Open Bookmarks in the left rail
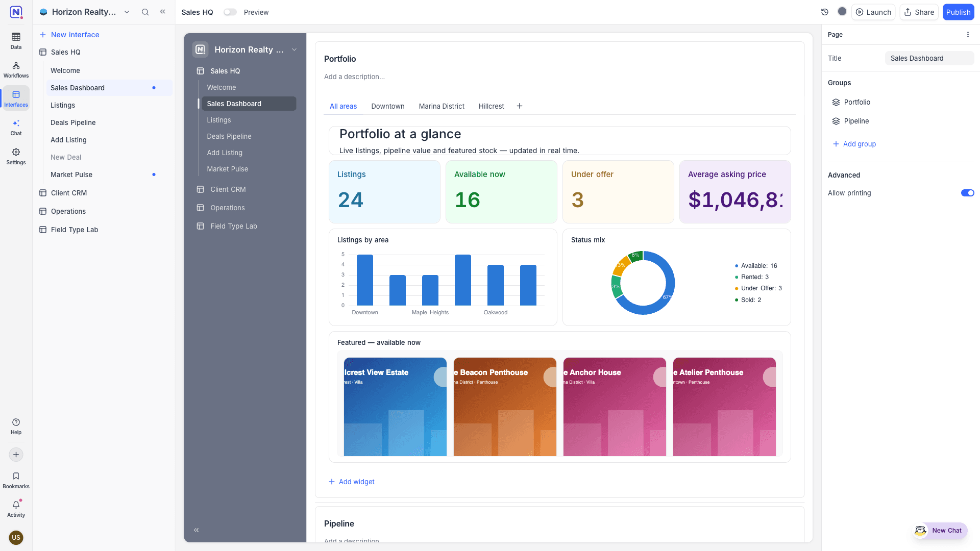 (x=16, y=481)
